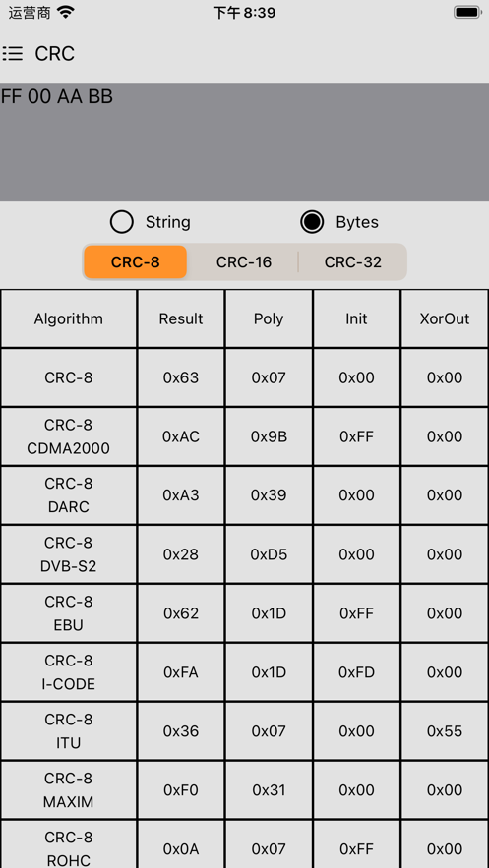The height and width of the screenshot is (868, 489).
Task: Tap the plain CRC-8 result 0x63
Action: [x=181, y=377]
